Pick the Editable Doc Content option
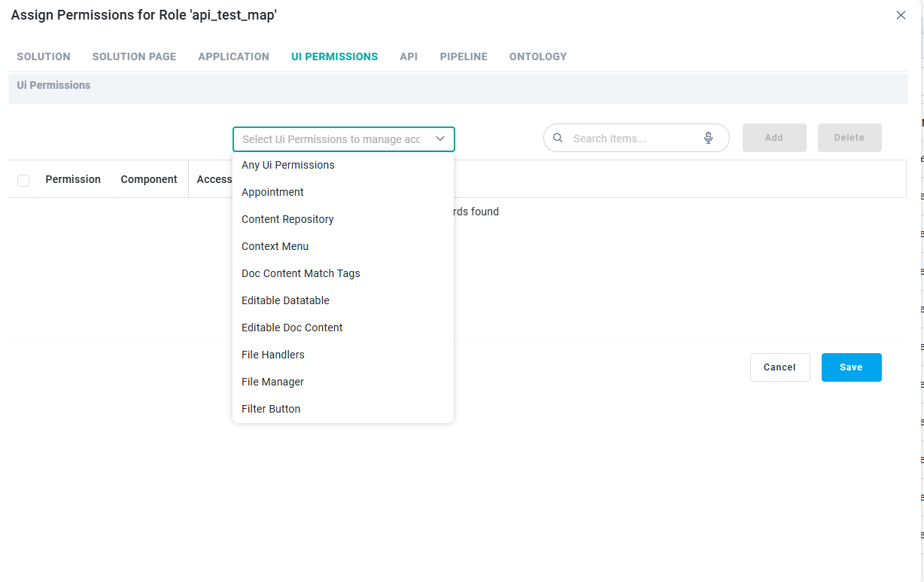Image resolution: width=924 pixels, height=582 pixels. point(343,328)
